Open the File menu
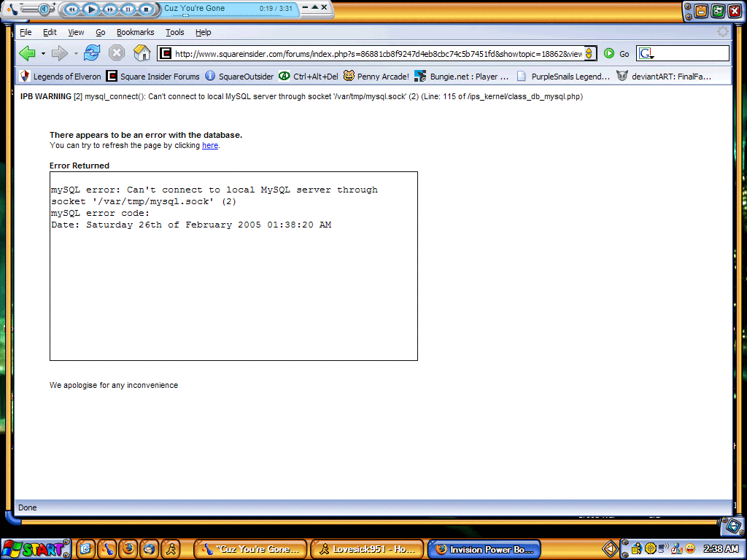Image resolution: width=747 pixels, height=560 pixels. (26, 32)
